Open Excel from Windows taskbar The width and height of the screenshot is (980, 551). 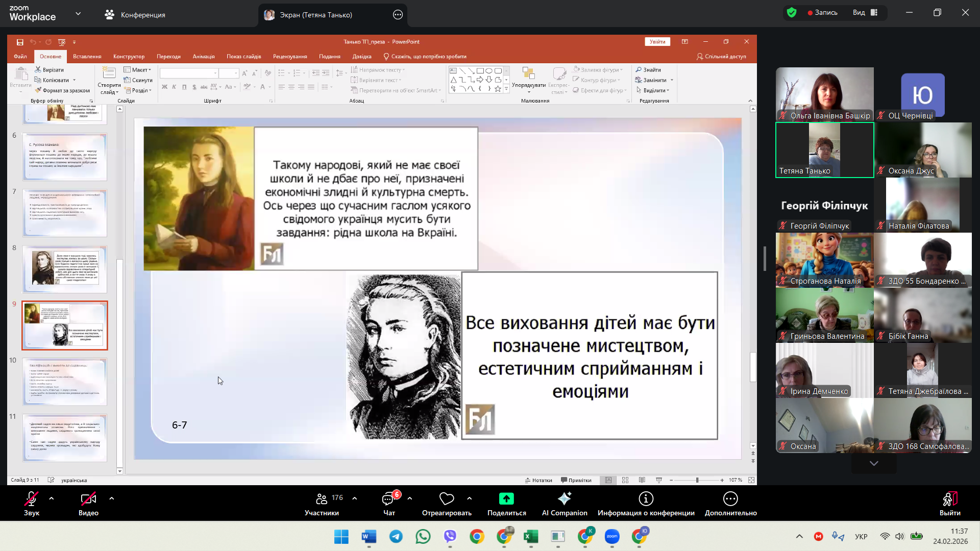coord(531,536)
